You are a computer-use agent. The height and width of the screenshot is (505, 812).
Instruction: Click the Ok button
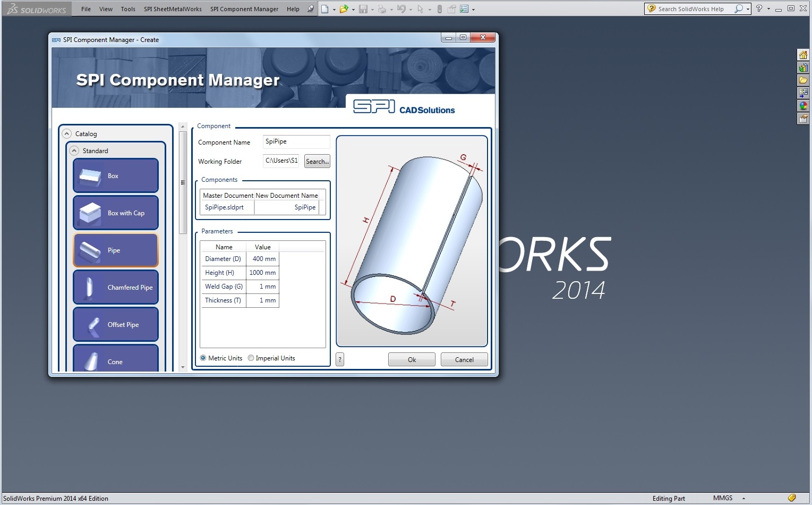[x=412, y=360]
